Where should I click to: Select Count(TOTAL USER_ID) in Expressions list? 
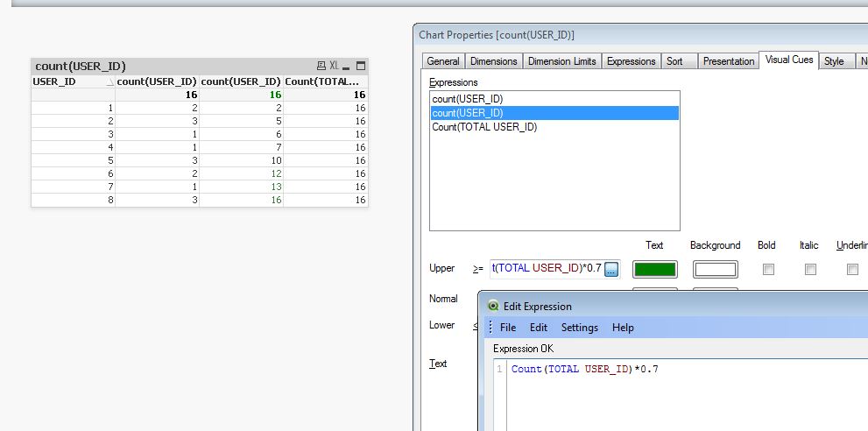[x=484, y=127]
